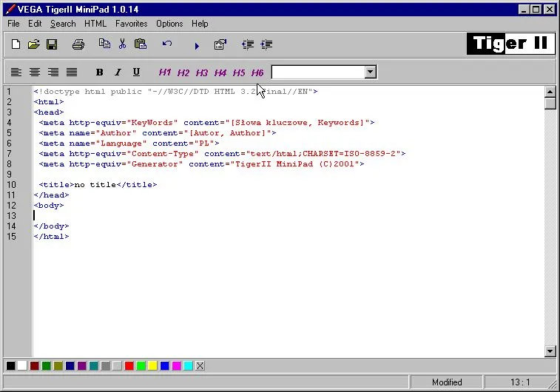Run preview with the blue play arrow
Screen dimensions: 560x392
(x=197, y=46)
